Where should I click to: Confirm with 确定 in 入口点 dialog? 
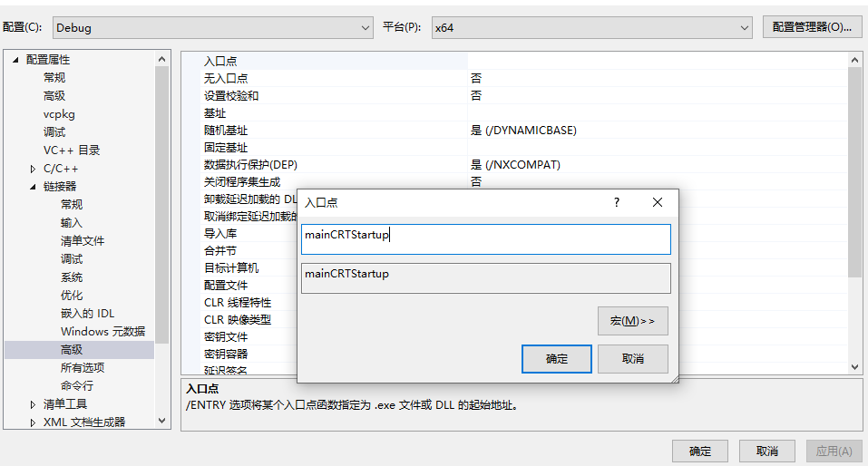(x=556, y=359)
